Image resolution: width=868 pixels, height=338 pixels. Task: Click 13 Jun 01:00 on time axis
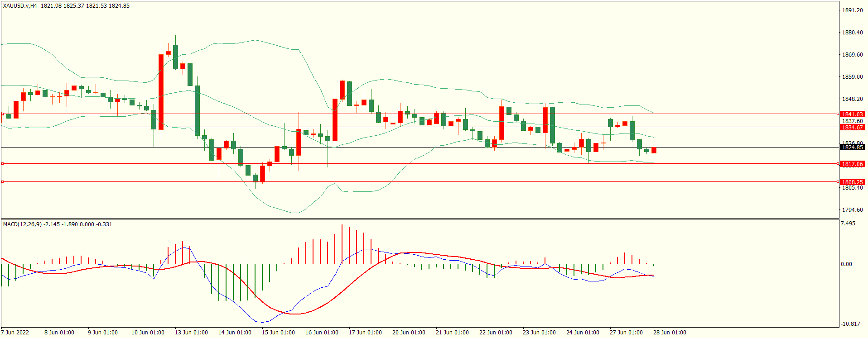pos(191,333)
